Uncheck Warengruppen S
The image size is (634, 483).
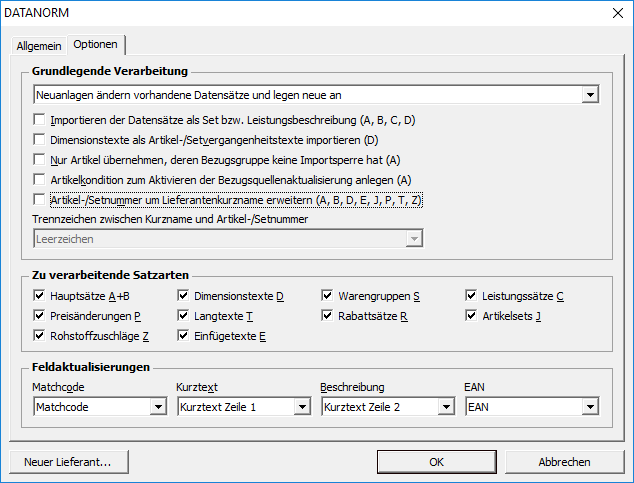tap(327, 296)
